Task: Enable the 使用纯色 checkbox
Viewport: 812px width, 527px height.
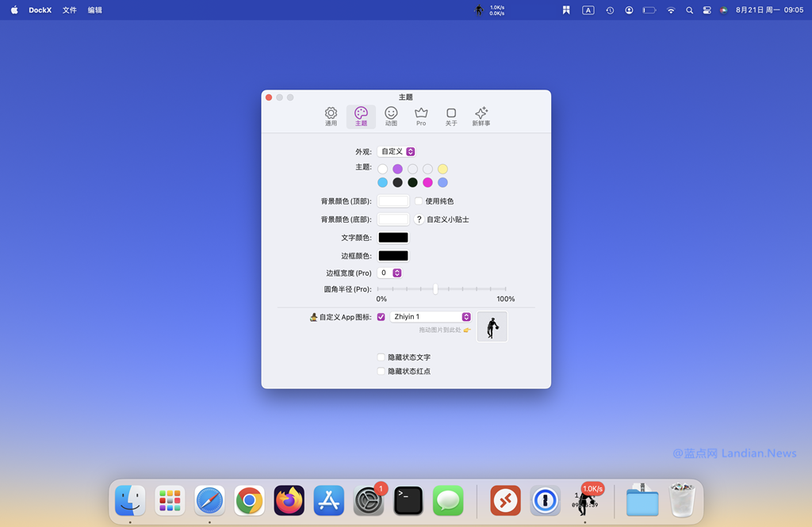Action: point(419,201)
